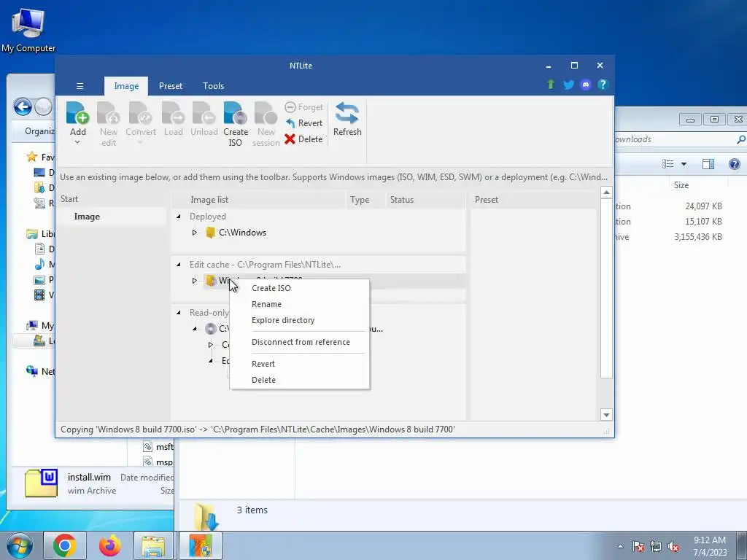Choose Disconnect from reference in context menu
Screen dimensions: 747x560
pos(299,343)
